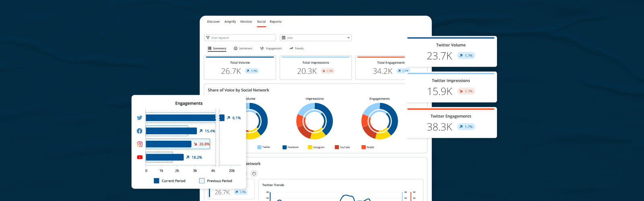This screenshot has width=644, height=201.
Task: Click Instagram yellow legend swatch
Action: click(310, 147)
